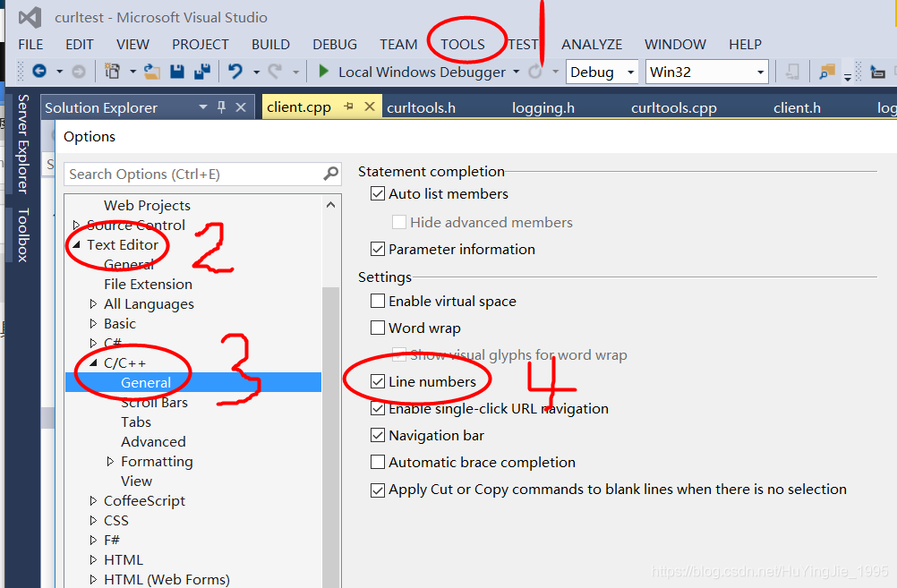Select Web Projects in options tree

pos(147,205)
